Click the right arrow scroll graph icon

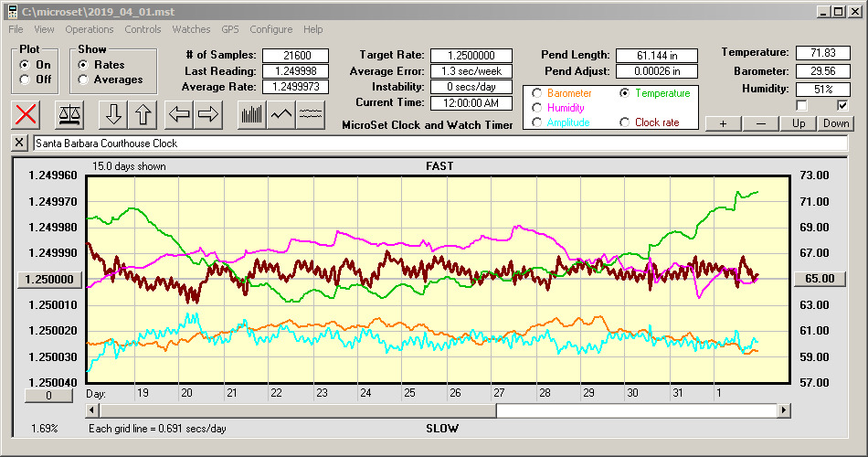click(208, 114)
